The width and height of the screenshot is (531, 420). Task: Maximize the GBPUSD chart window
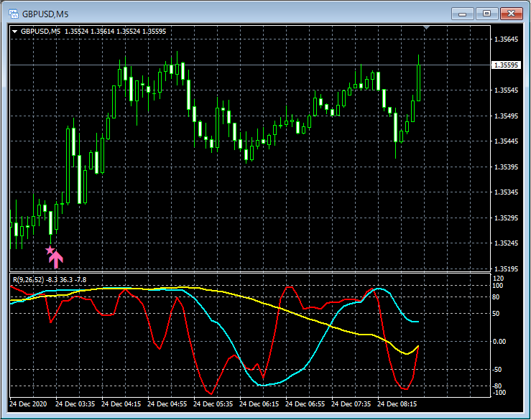(x=487, y=13)
